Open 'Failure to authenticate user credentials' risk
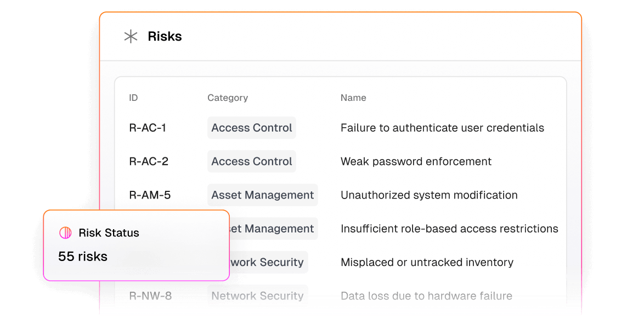 point(442,128)
